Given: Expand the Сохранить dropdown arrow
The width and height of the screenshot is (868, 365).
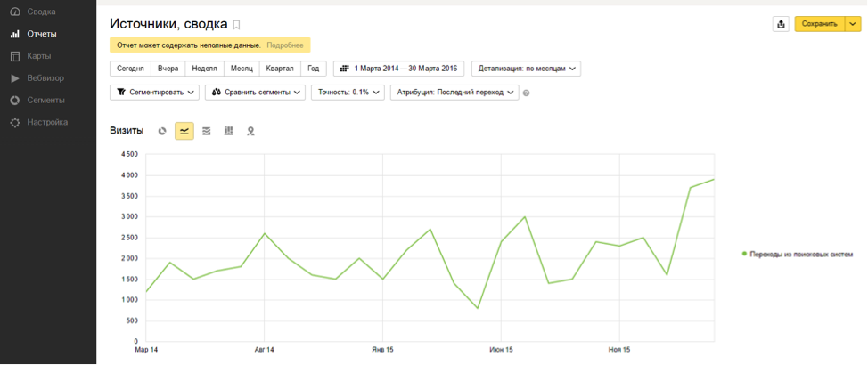Looking at the screenshot, I should point(853,24).
